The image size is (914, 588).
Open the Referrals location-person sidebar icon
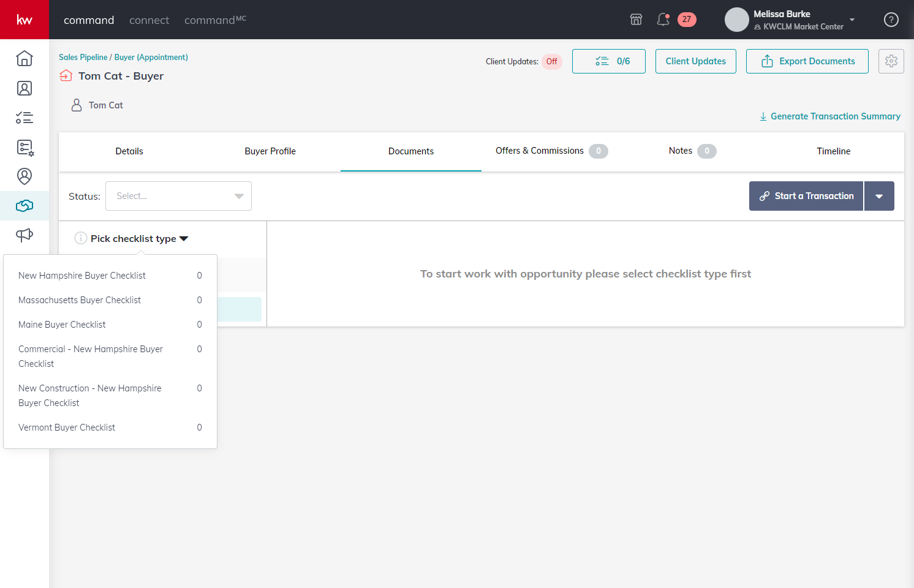pyautogui.click(x=25, y=176)
